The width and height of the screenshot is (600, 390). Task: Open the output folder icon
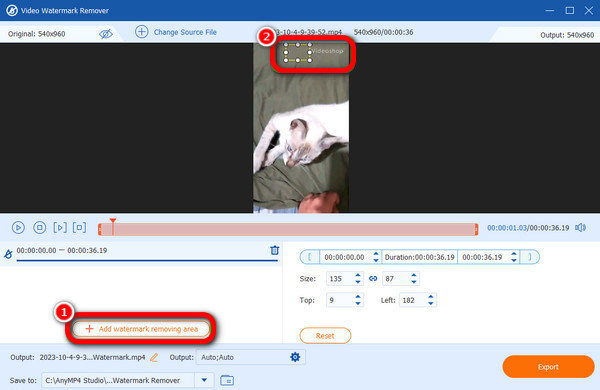pos(227,380)
